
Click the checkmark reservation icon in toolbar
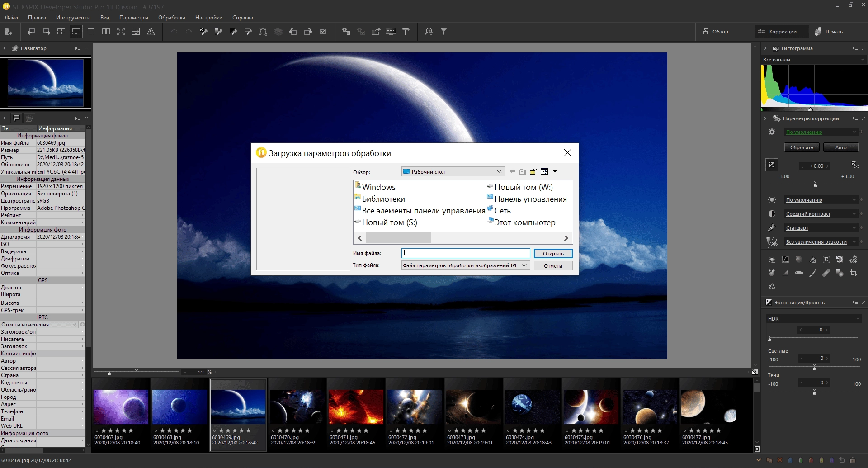323,32
